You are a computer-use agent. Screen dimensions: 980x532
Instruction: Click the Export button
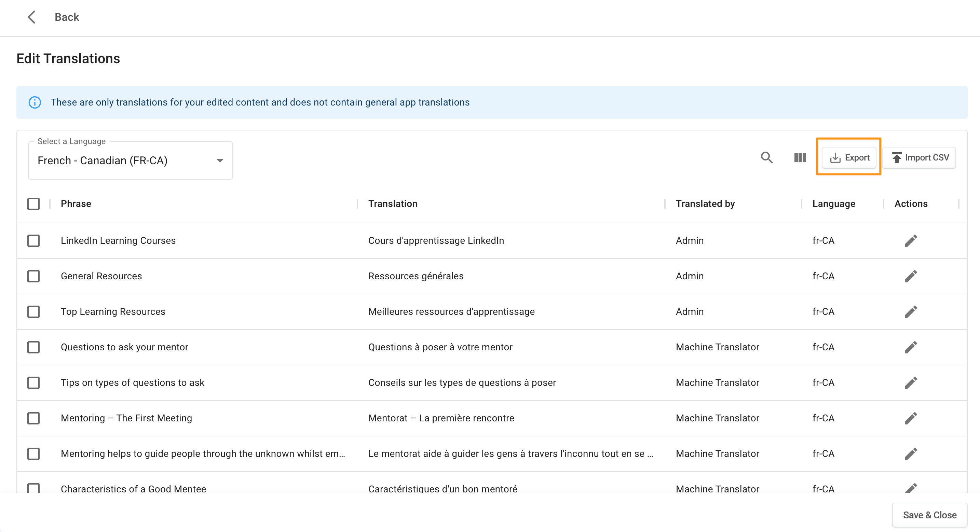click(x=849, y=157)
